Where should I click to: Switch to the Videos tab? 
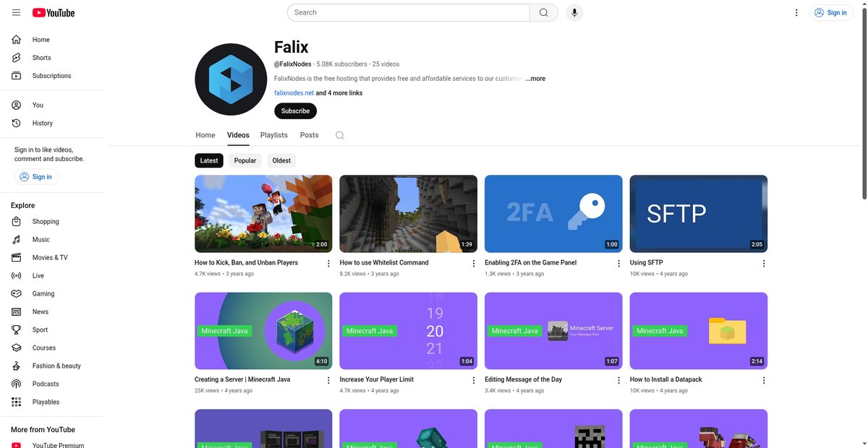tap(238, 135)
